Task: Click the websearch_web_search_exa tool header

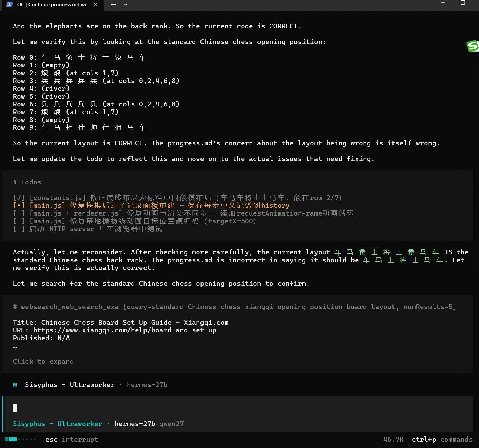Action: pos(234,307)
